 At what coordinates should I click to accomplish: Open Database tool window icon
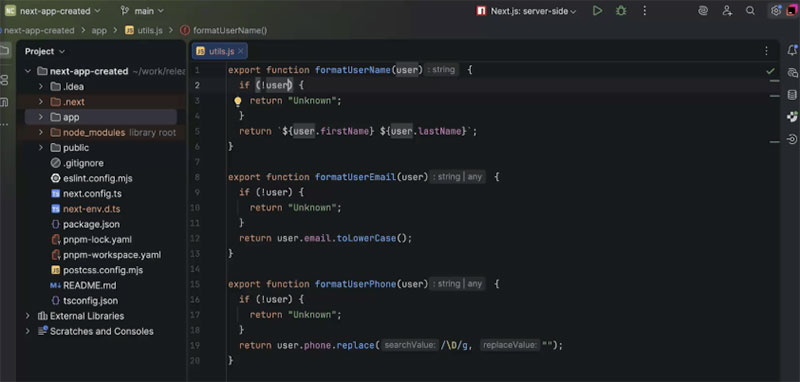(x=792, y=95)
